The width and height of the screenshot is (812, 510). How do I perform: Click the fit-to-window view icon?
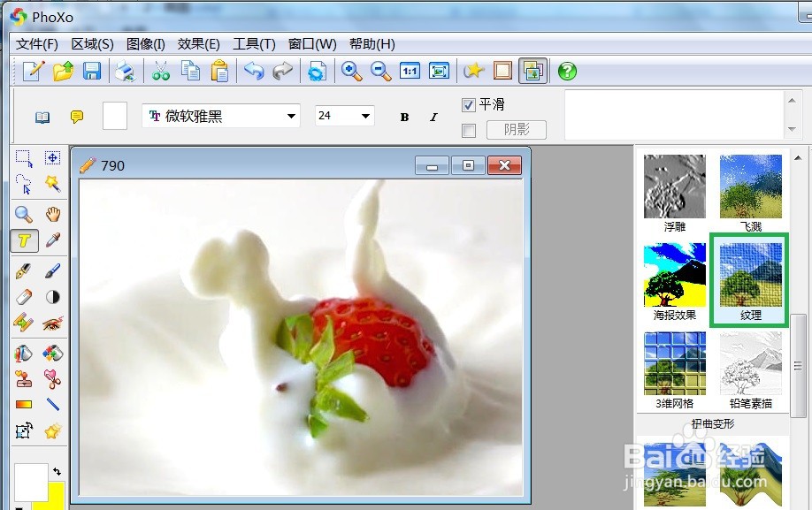pyautogui.click(x=439, y=71)
